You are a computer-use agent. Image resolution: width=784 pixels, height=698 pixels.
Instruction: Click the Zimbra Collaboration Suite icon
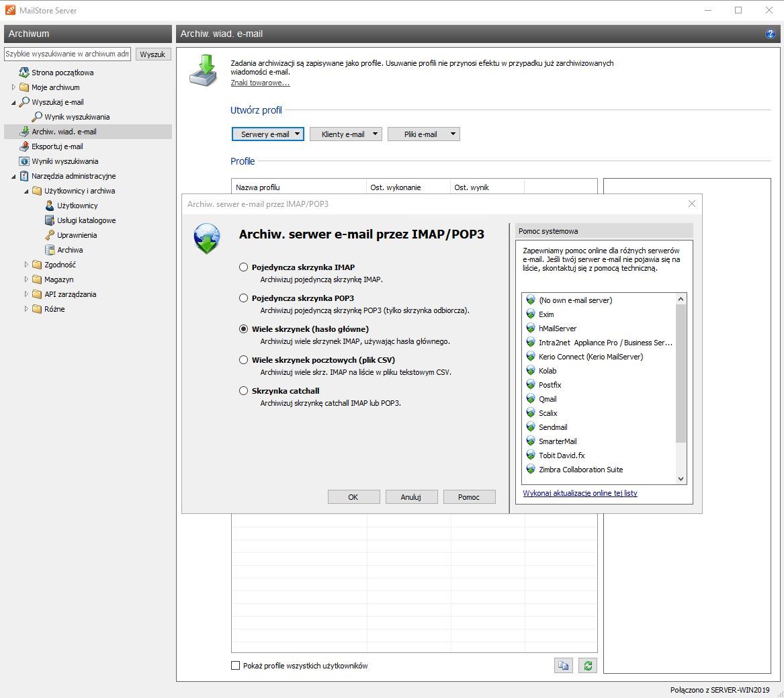click(x=531, y=469)
